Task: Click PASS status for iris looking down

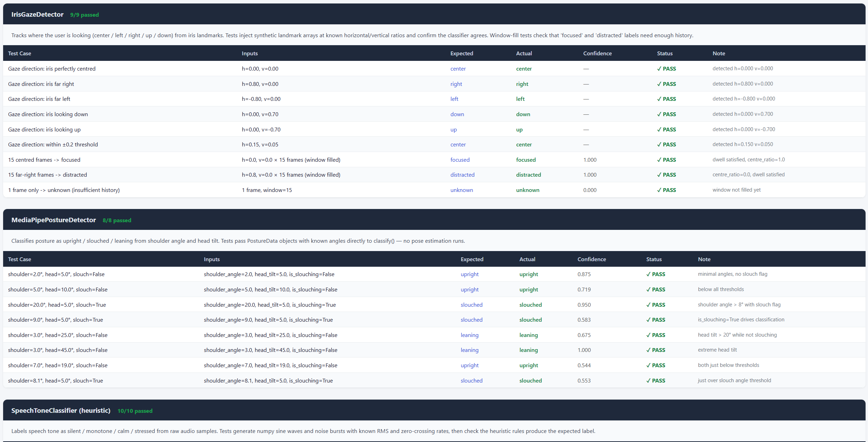Action: click(x=666, y=114)
